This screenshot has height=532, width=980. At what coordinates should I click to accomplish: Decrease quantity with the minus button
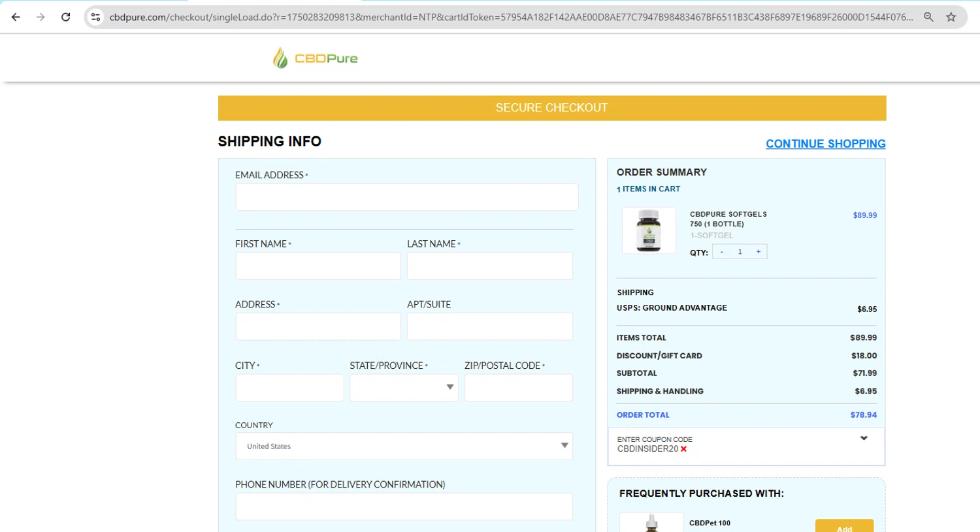click(722, 252)
